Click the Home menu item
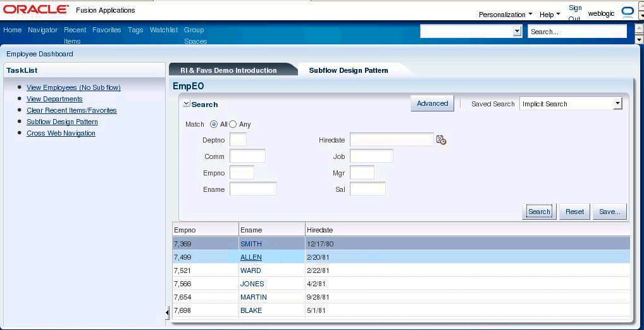 point(12,30)
